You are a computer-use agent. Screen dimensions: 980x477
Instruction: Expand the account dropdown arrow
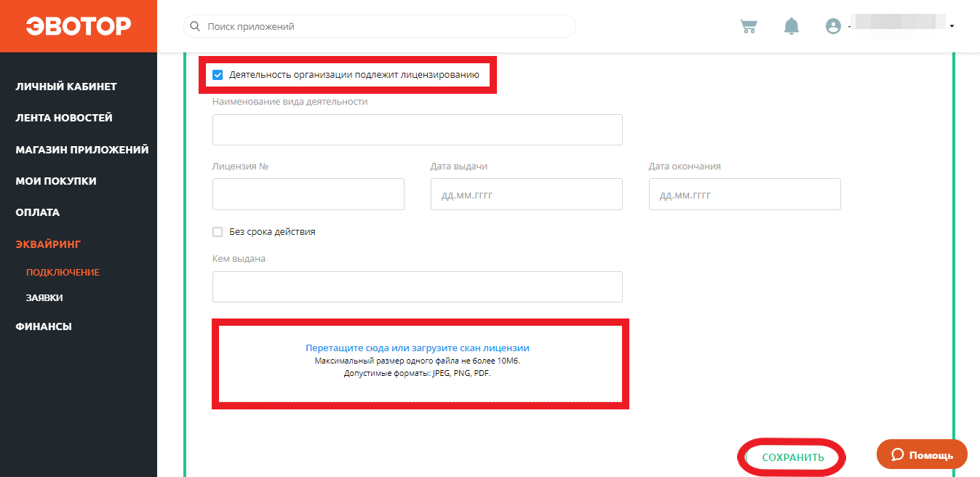pos(952,26)
